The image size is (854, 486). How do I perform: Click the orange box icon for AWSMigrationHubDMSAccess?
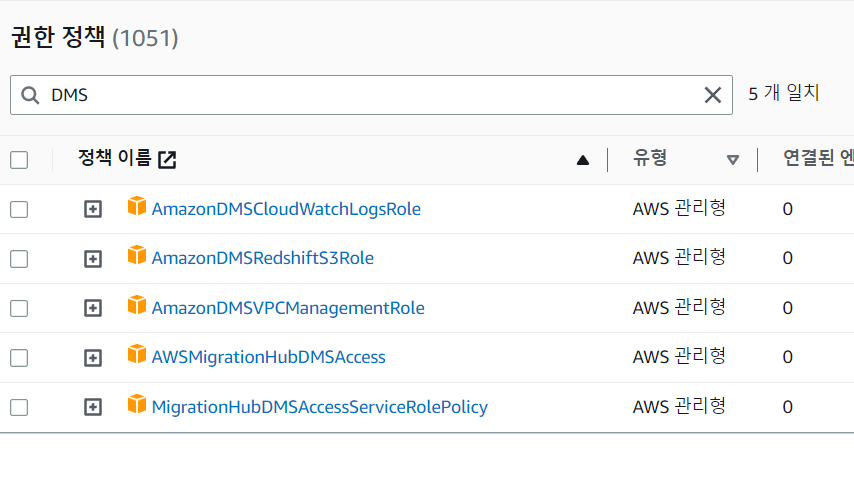pos(137,354)
